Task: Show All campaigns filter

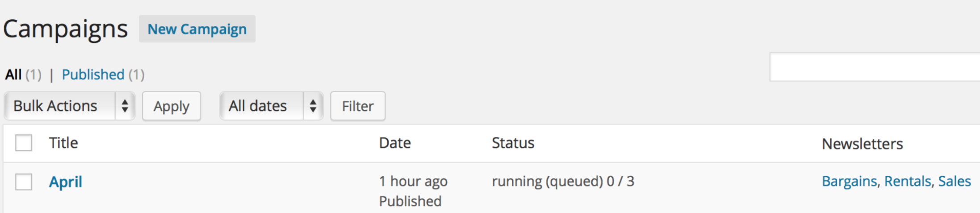Action: click(13, 74)
